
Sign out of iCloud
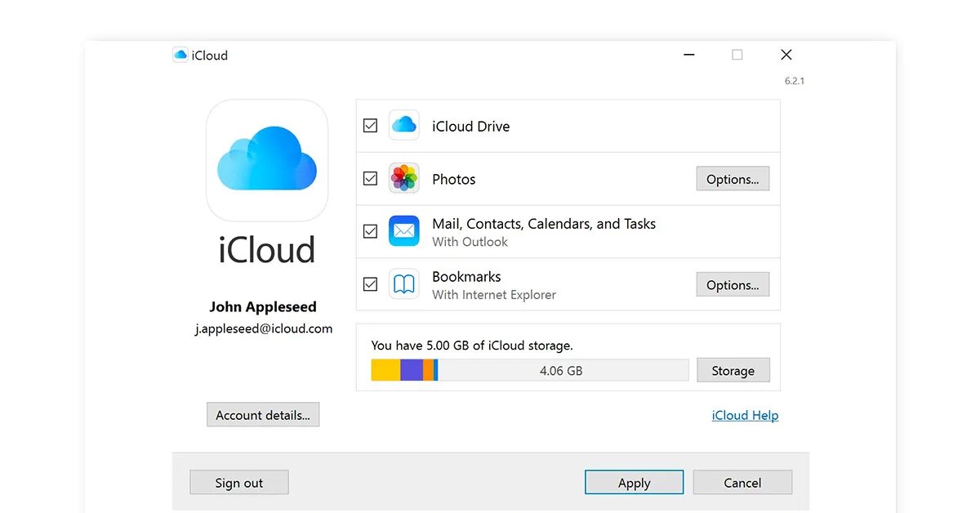[x=239, y=482]
